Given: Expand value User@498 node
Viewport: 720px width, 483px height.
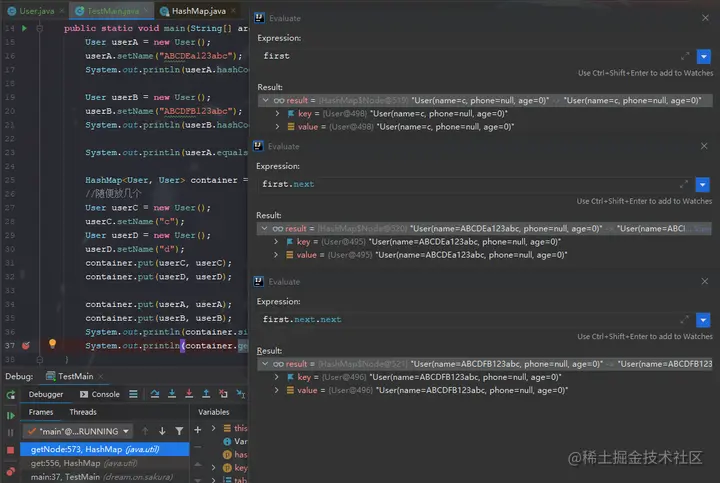Looking at the screenshot, I should click(277, 126).
